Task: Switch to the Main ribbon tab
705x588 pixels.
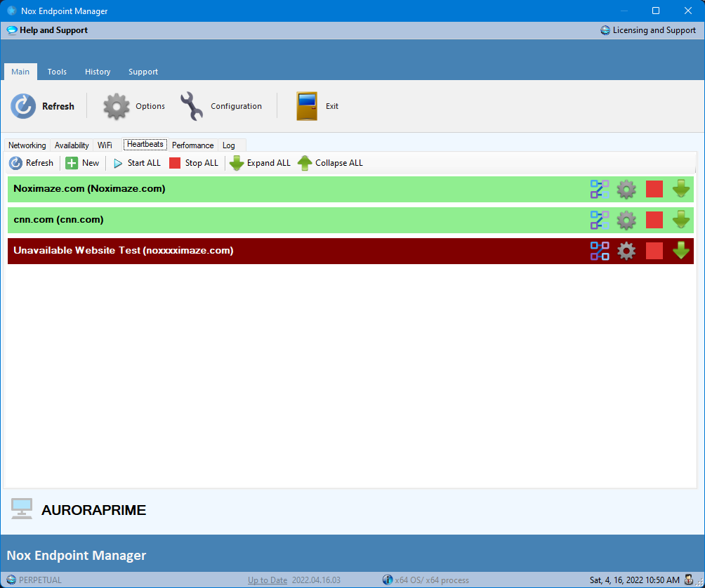Action: pos(20,72)
